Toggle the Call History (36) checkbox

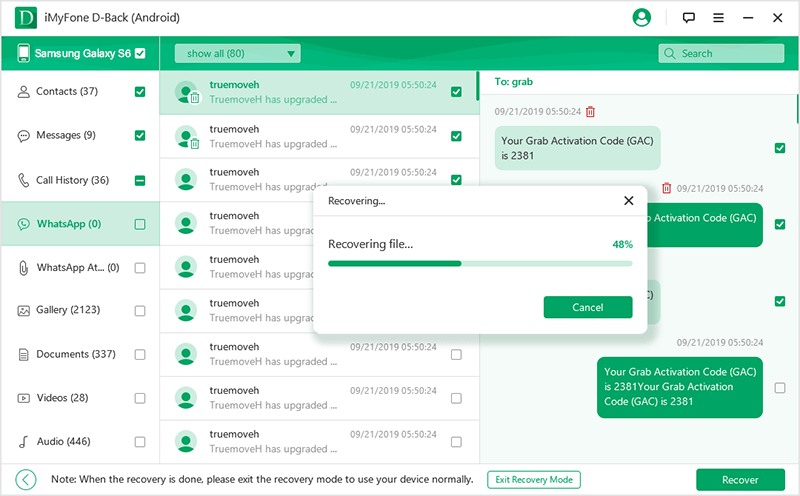tap(140, 181)
